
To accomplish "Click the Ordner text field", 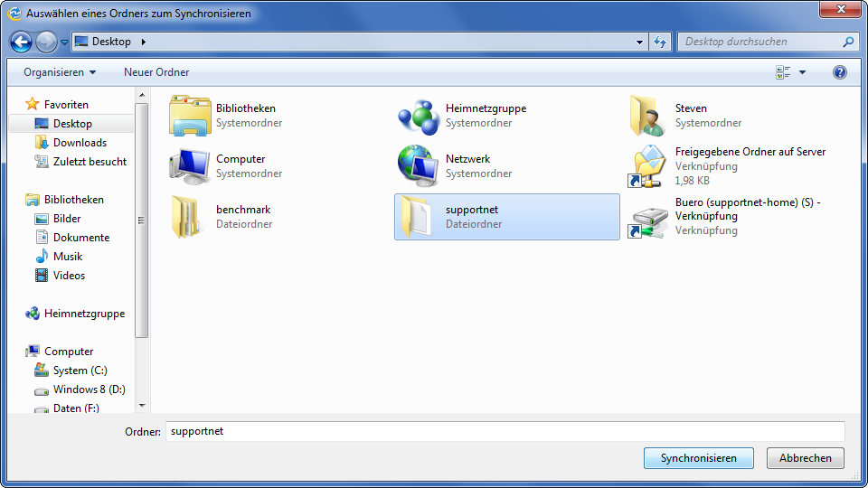I will tap(505, 432).
